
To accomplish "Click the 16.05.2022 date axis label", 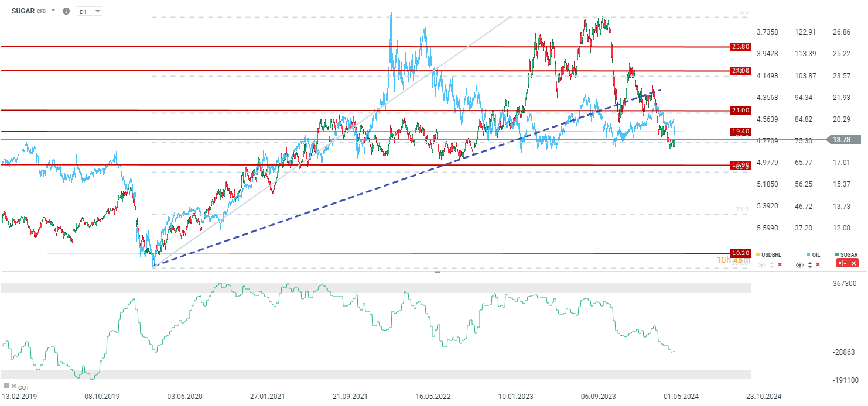I will 433,396.
